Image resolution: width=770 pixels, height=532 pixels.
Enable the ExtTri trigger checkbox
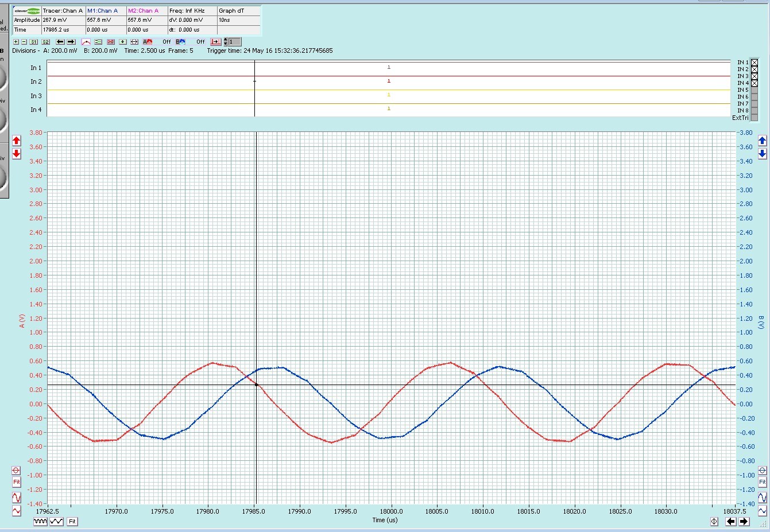click(x=754, y=118)
